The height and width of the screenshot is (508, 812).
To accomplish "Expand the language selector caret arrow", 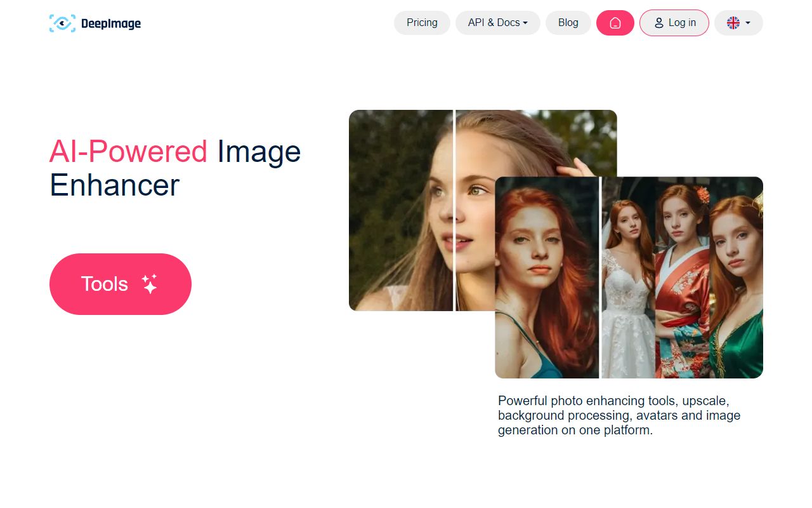I will [748, 23].
